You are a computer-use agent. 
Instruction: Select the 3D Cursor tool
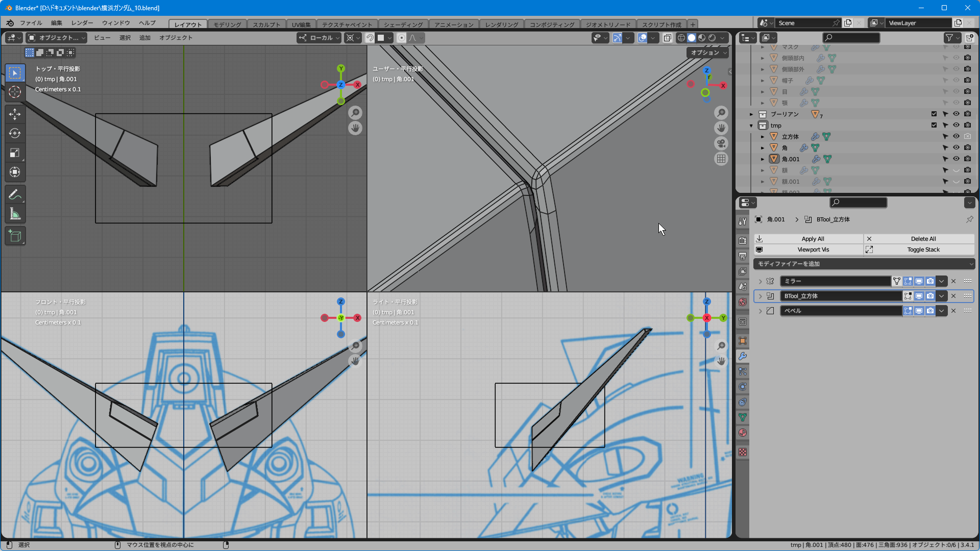(x=15, y=92)
